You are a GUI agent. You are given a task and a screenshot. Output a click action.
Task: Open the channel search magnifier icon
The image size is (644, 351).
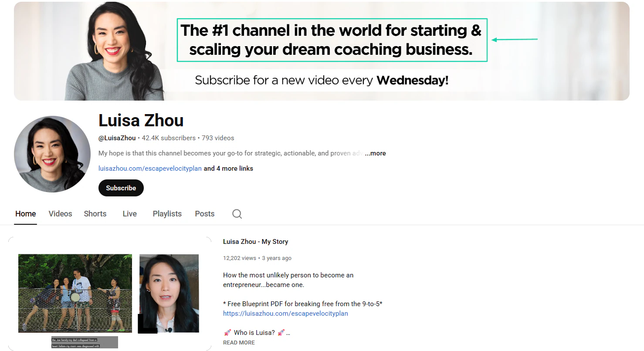click(x=237, y=214)
